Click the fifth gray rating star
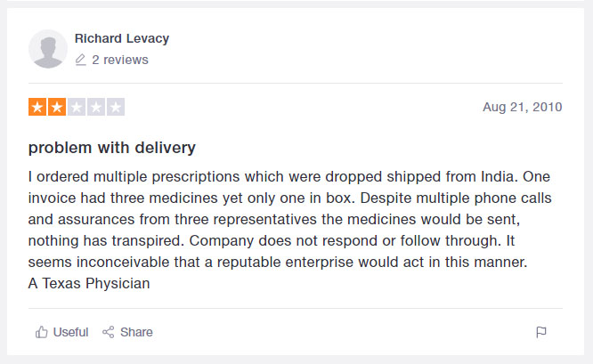This screenshot has height=364, width=593. [x=115, y=108]
